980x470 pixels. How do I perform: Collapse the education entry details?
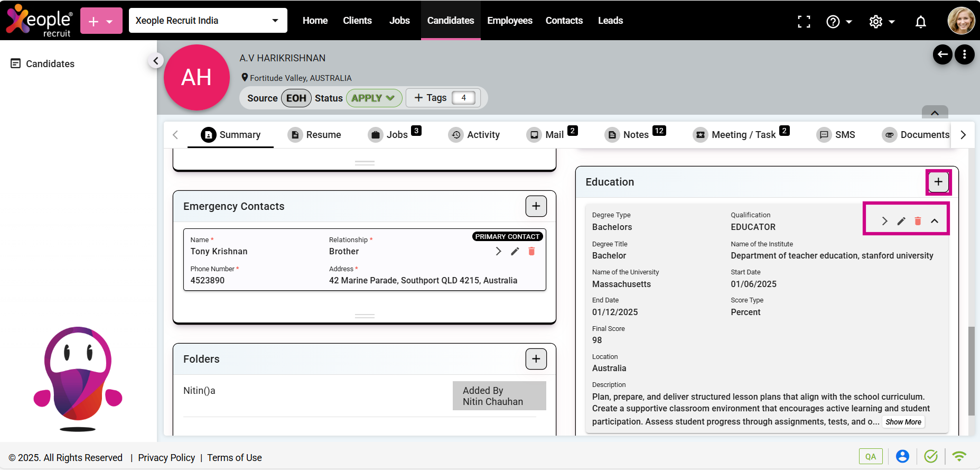[934, 221]
